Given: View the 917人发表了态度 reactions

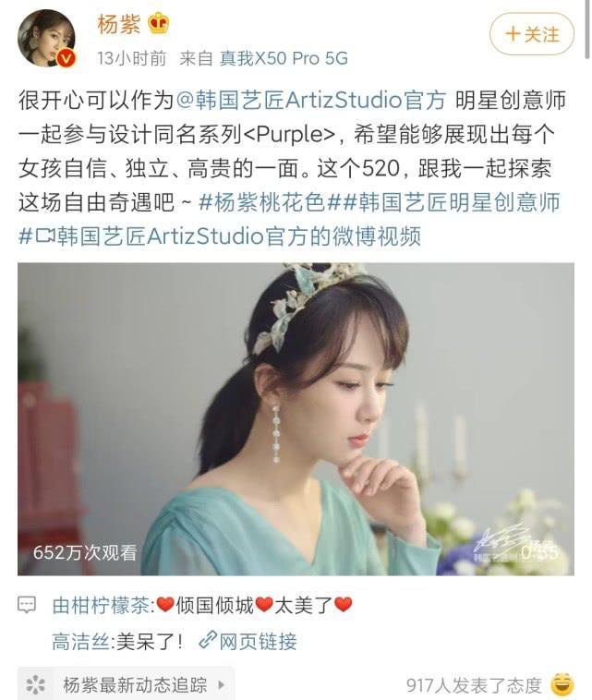Looking at the screenshot, I should point(474,685).
